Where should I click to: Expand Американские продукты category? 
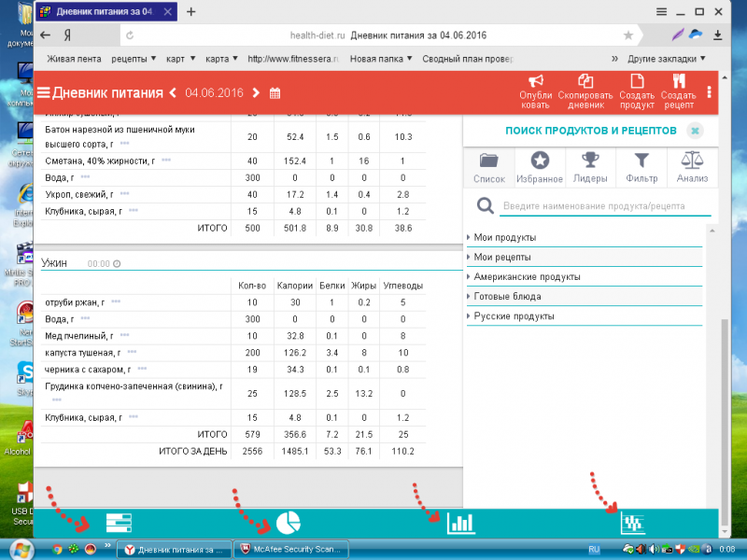[x=526, y=277]
